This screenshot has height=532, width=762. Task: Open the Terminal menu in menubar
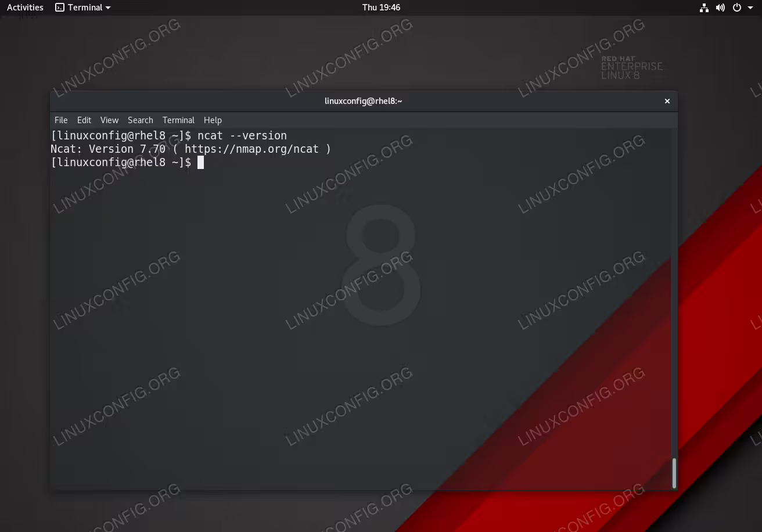point(178,120)
